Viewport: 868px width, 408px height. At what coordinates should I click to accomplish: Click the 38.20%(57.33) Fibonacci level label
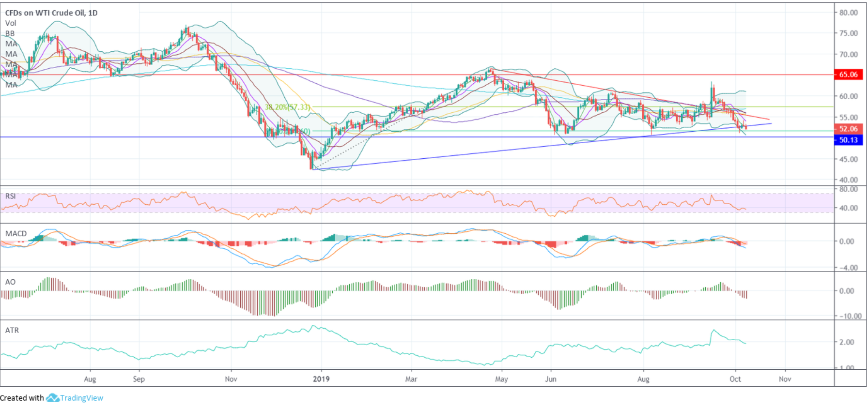287,107
